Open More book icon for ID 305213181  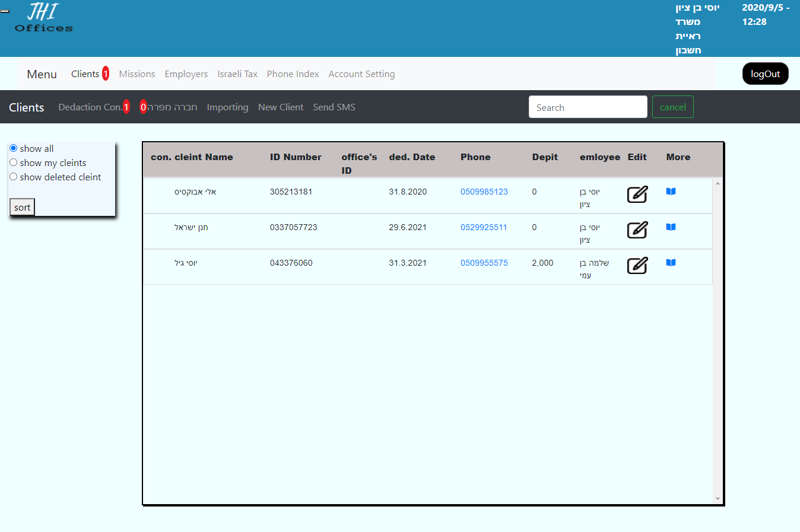pos(671,192)
